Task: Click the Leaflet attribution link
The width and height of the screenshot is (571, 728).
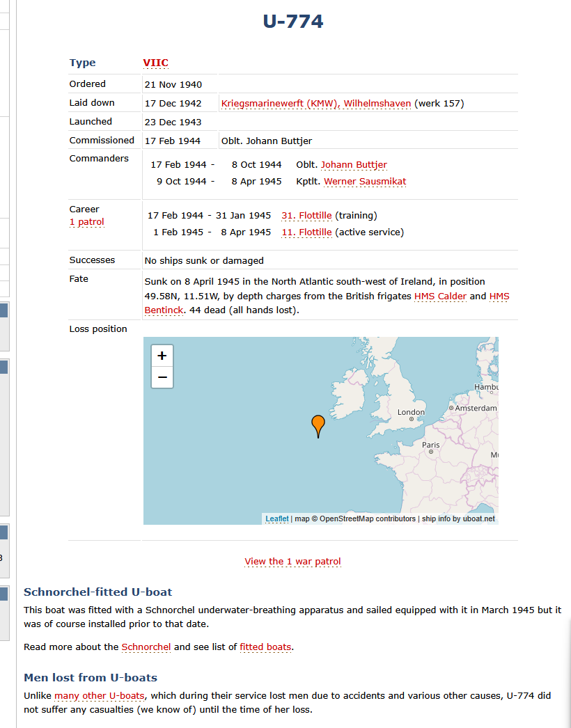Action: [277, 519]
